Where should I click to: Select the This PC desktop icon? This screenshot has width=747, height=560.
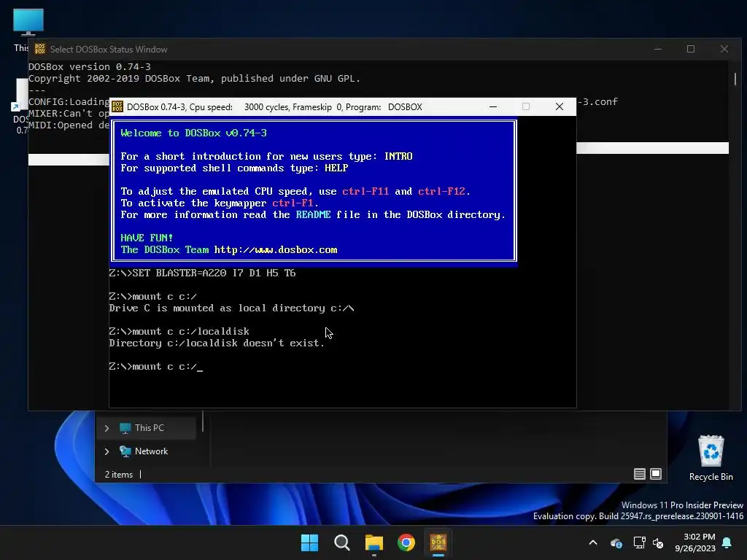click(x=28, y=23)
